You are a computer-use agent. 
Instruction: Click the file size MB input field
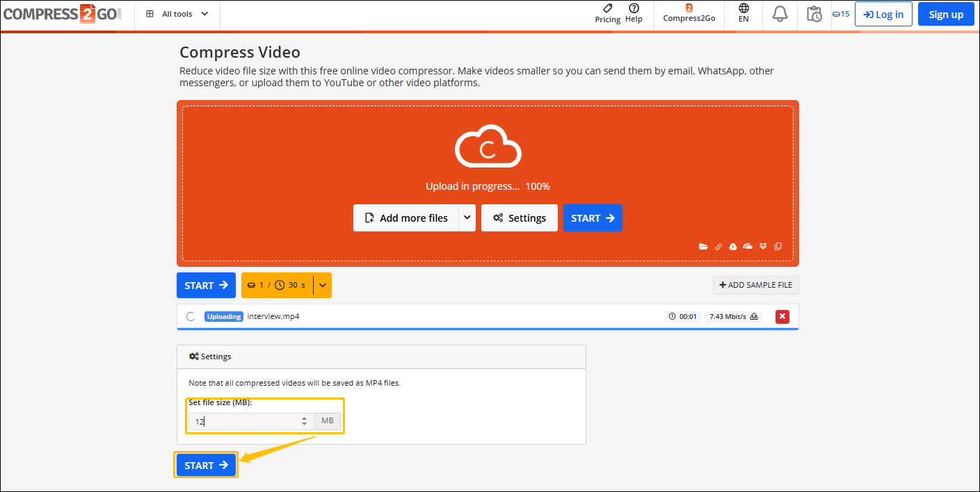(x=243, y=421)
